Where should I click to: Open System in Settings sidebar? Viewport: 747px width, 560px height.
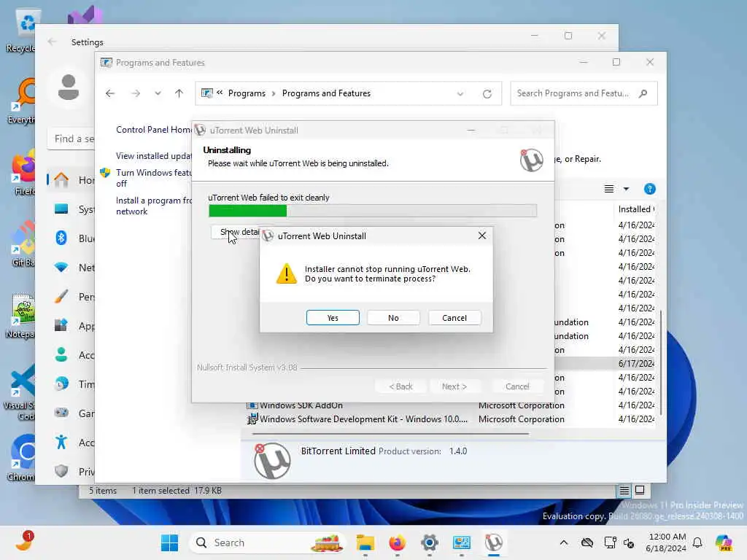[71, 209]
